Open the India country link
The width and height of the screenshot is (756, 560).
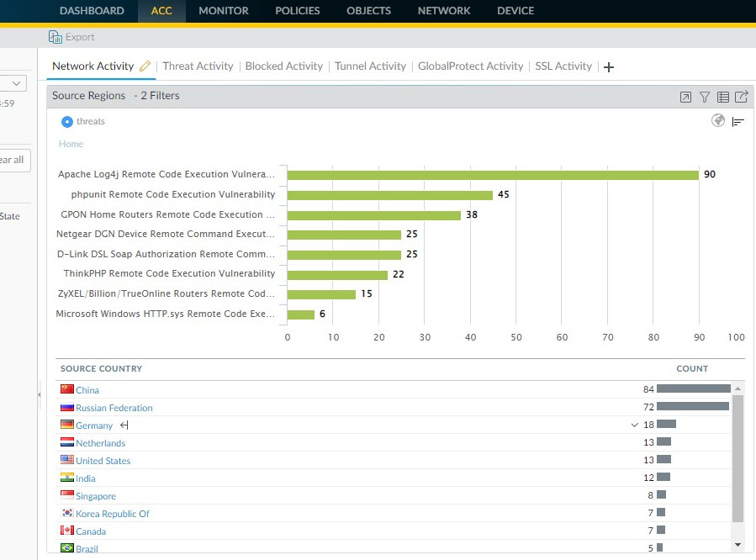click(x=85, y=478)
